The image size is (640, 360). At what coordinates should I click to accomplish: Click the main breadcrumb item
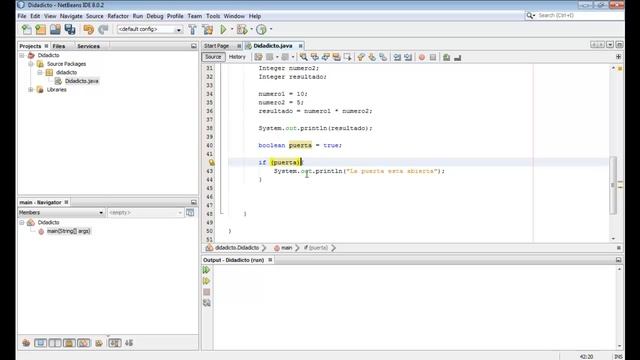[x=286, y=248]
